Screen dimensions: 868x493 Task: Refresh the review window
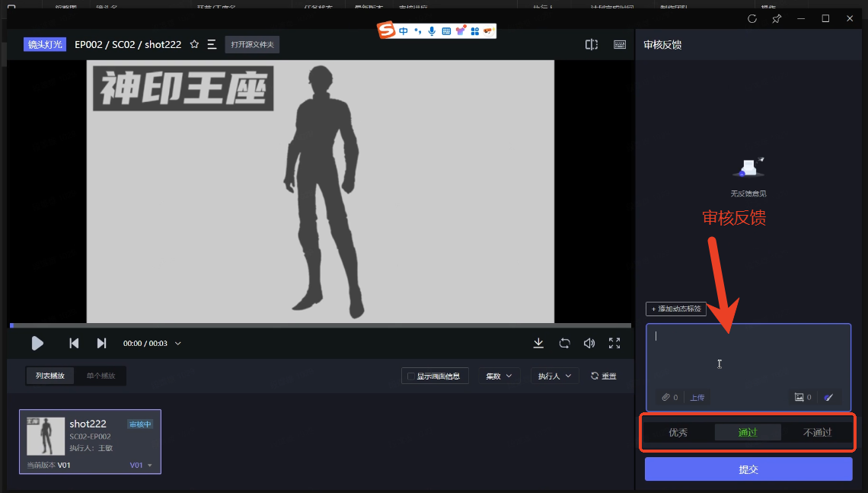click(x=752, y=19)
